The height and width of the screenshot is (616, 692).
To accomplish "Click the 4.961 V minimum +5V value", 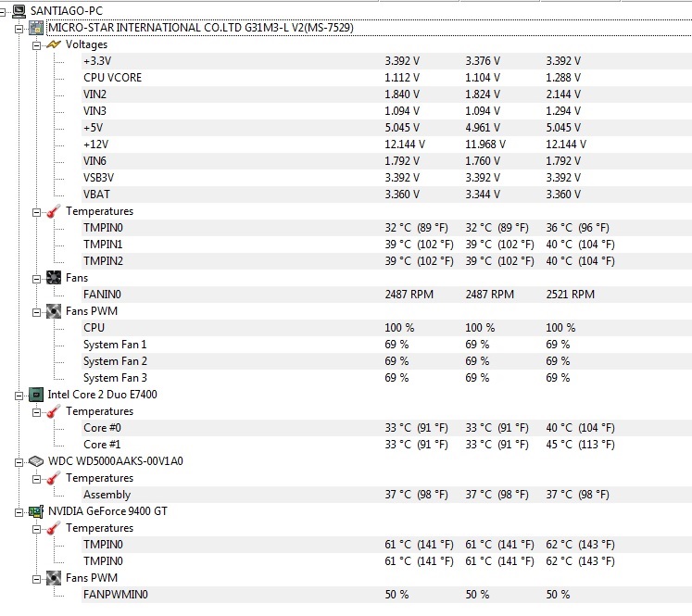I will tap(483, 128).
